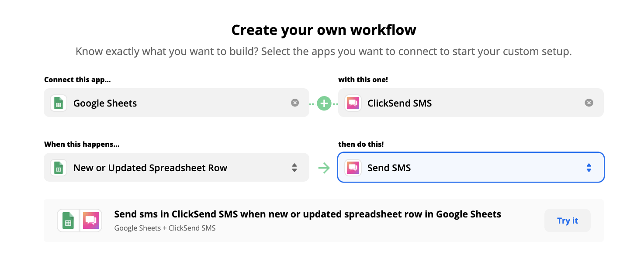Click the 'Google Sheets + ClickSend SMS' subtitle

pyautogui.click(x=165, y=228)
